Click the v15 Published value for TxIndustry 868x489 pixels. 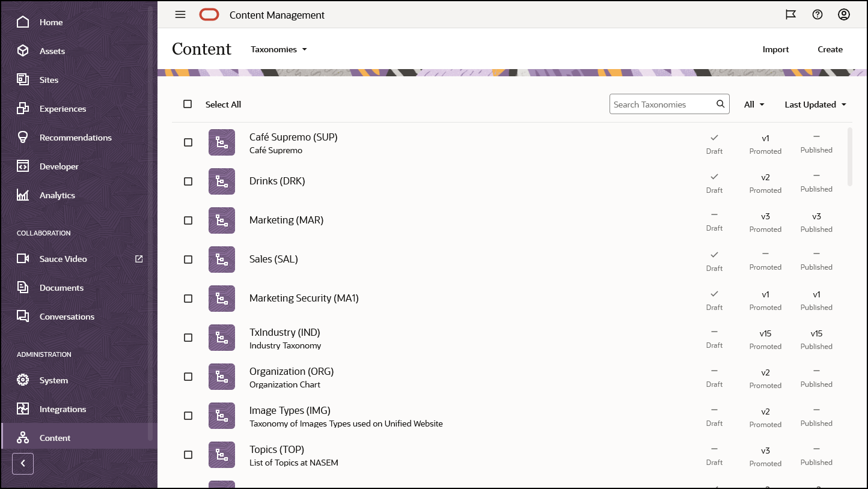click(816, 333)
